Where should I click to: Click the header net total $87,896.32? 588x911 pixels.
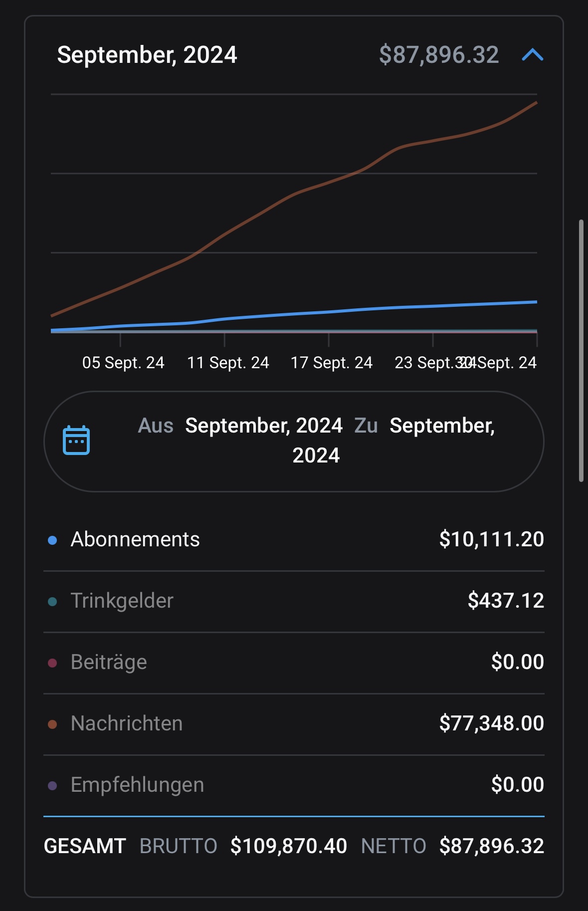point(439,54)
